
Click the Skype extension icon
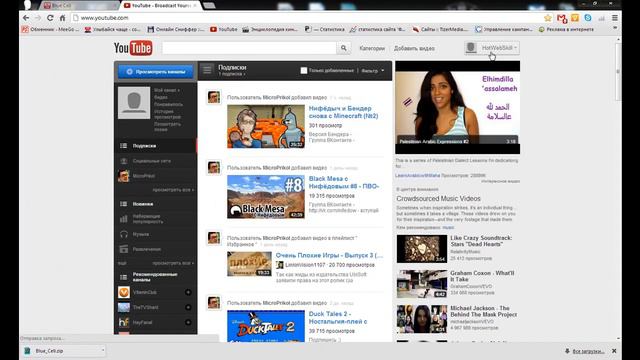tap(588, 18)
